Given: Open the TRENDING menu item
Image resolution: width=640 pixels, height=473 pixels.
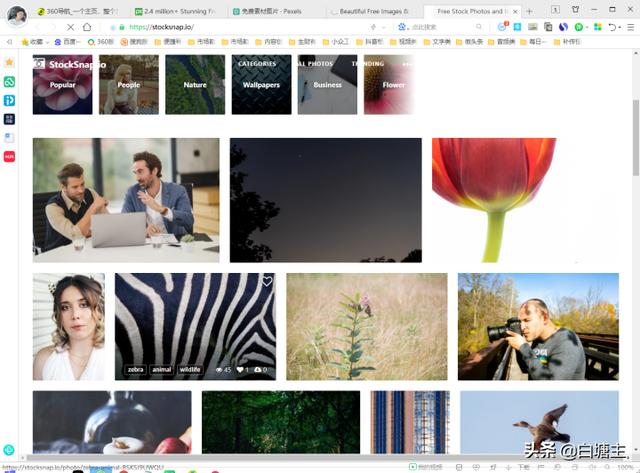Looking at the screenshot, I should coord(368,64).
